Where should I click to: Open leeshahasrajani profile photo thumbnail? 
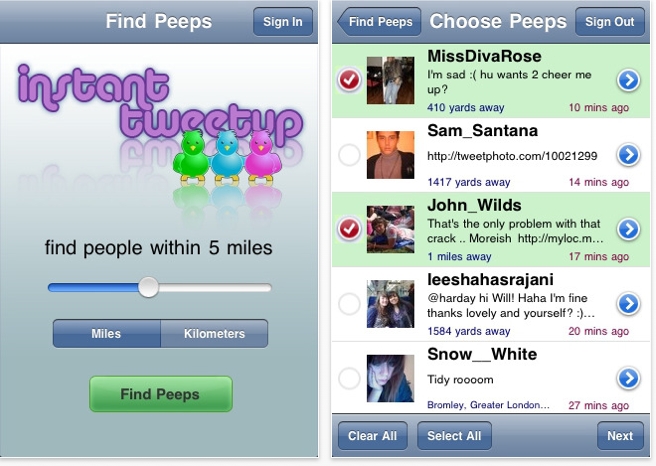point(390,304)
